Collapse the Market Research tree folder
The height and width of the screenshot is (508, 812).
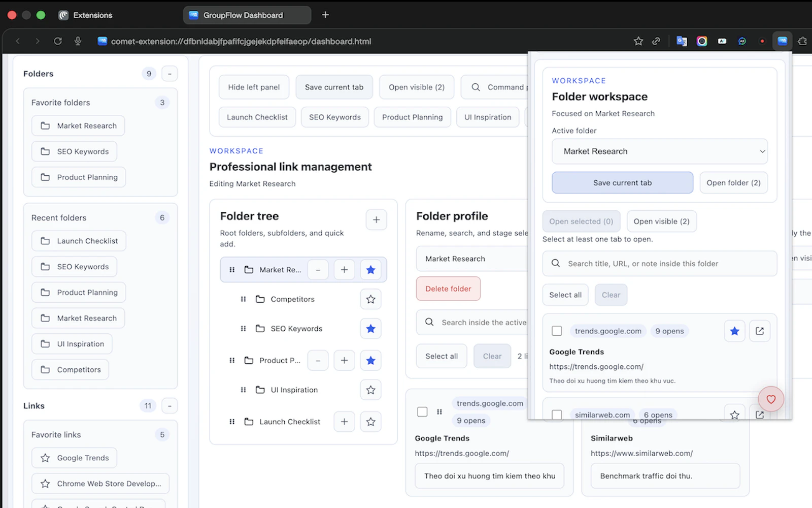[x=318, y=270]
